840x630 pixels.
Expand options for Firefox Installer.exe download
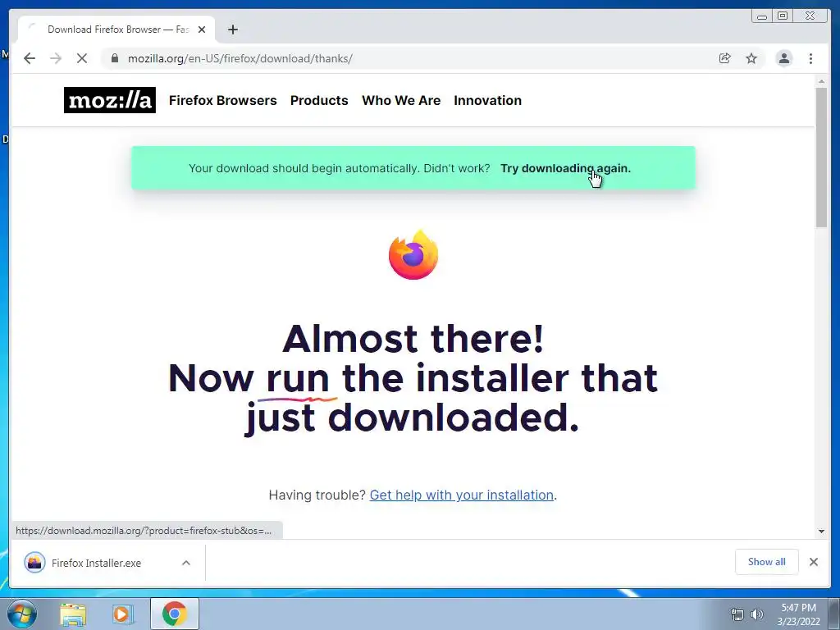pyautogui.click(x=186, y=563)
